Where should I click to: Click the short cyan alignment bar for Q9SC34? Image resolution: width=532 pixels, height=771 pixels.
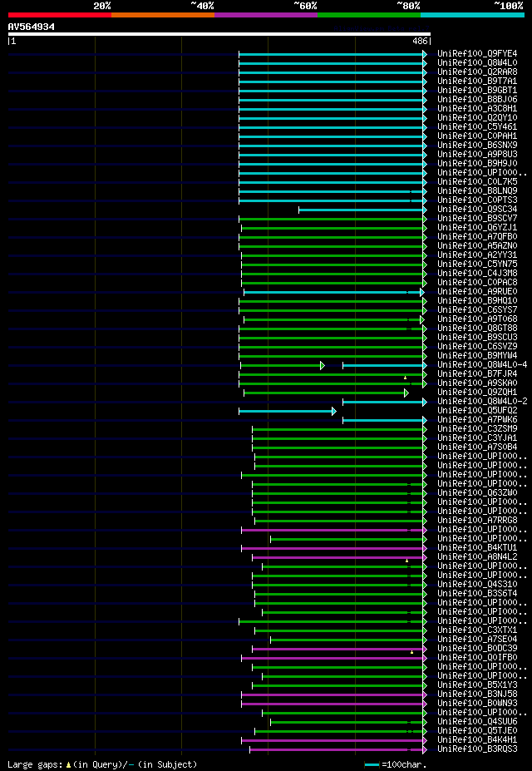(x=363, y=210)
